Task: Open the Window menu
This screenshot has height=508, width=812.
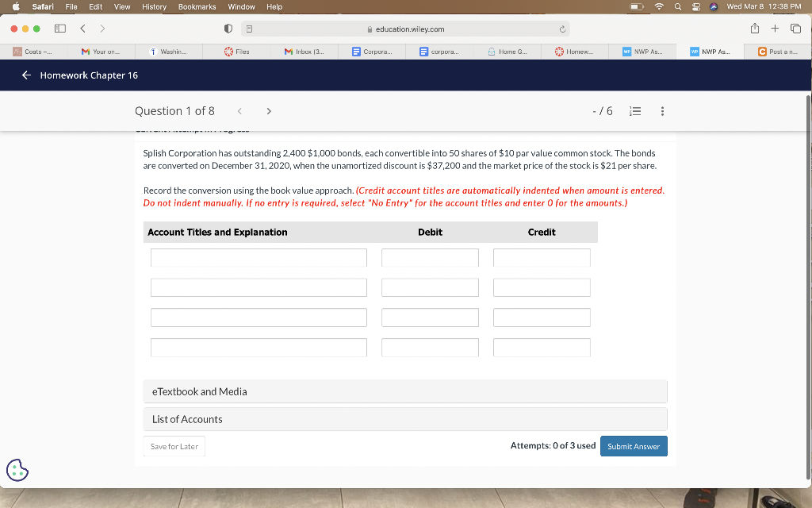Action: 241,6
